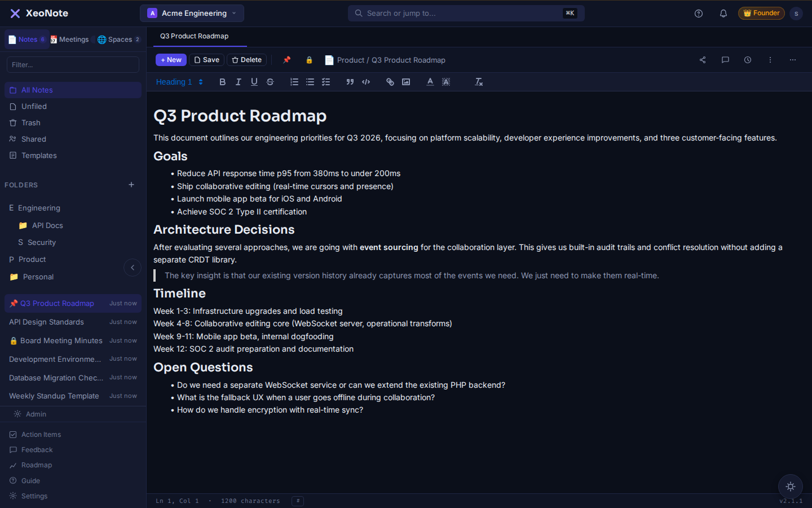Open the API Design Standards note
Screen dimensions: 812x508
click(73, 322)
